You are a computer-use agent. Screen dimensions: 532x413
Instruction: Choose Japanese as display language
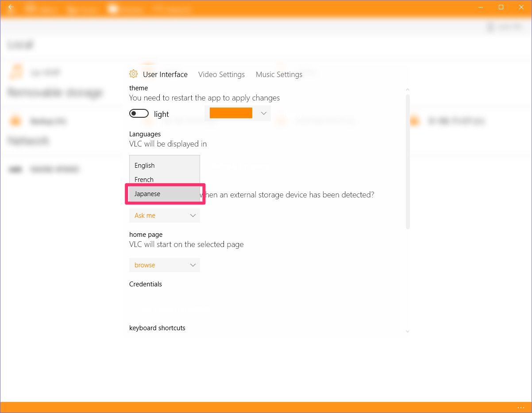165,194
